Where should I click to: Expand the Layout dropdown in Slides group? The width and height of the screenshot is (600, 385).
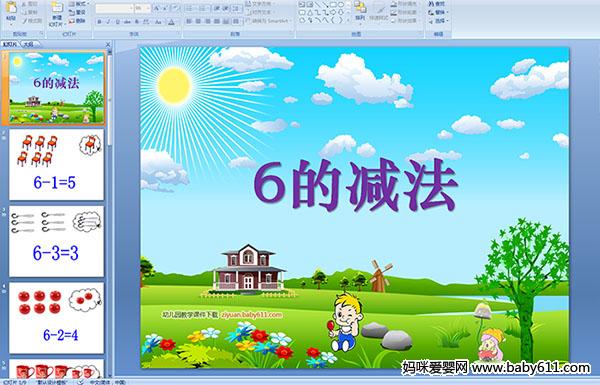pyautogui.click(x=78, y=4)
